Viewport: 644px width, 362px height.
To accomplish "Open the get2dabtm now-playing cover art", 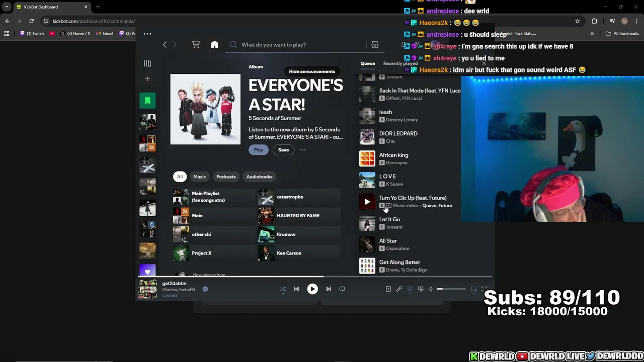I will point(147,289).
